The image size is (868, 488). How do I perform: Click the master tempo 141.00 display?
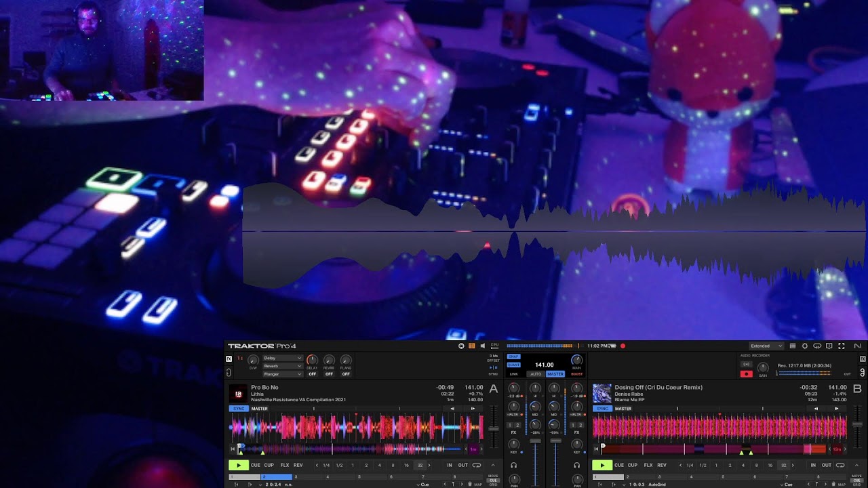(545, 365)
